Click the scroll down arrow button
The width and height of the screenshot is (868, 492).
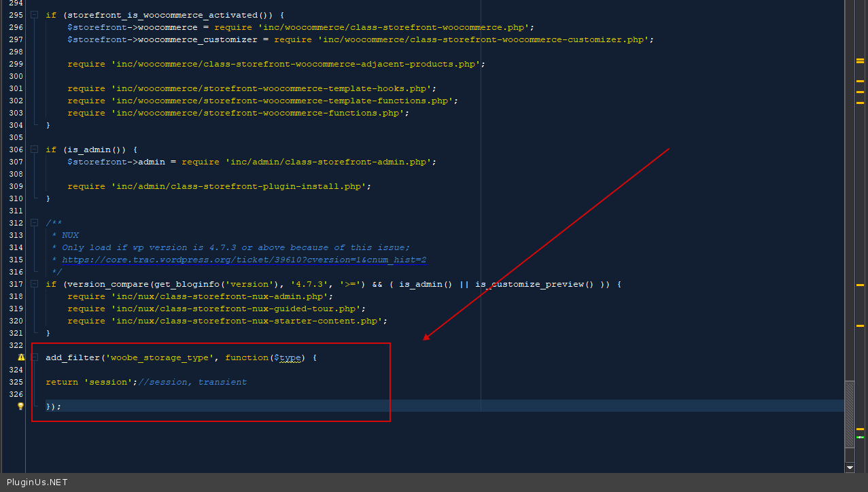pyautogui.click(x=850, y=468)
